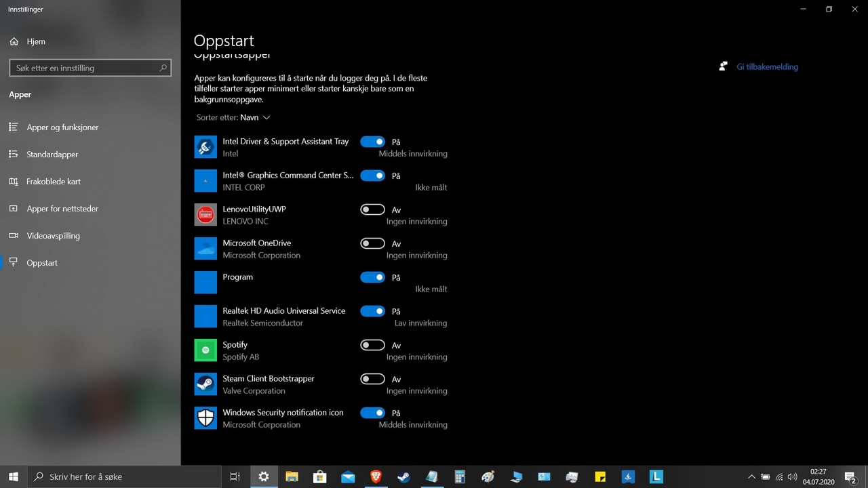Open the Action Center notifications icon
This screenshot has width=868, height=488.
[x=850, y=476]
